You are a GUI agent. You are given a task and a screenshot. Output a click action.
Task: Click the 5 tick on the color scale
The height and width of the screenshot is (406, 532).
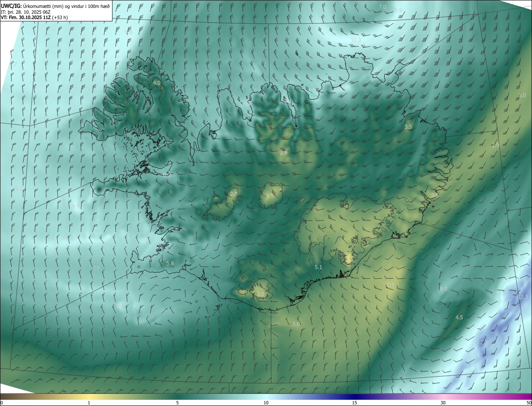[x=177, y=403]
